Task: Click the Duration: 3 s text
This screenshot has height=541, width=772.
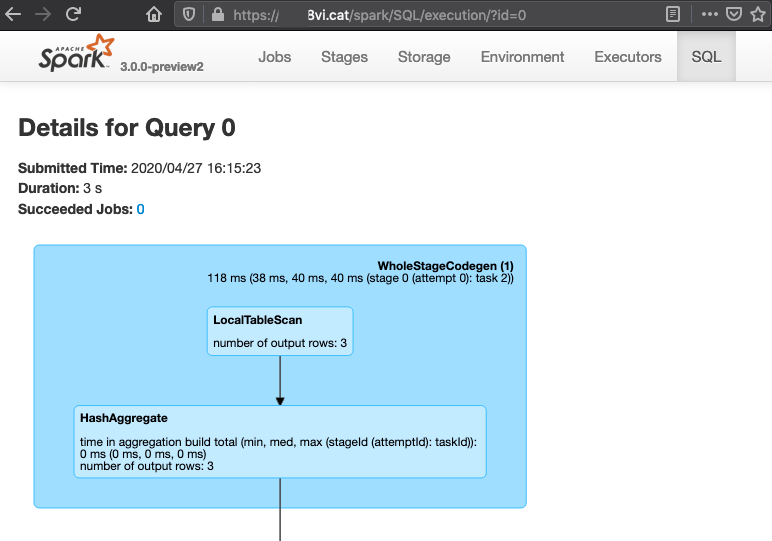Action: pos(60,189)
